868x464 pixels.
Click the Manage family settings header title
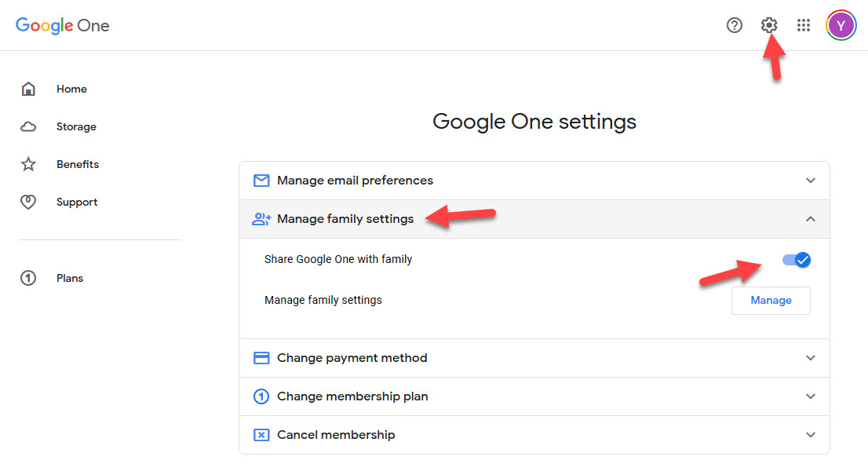click(345, 219)
